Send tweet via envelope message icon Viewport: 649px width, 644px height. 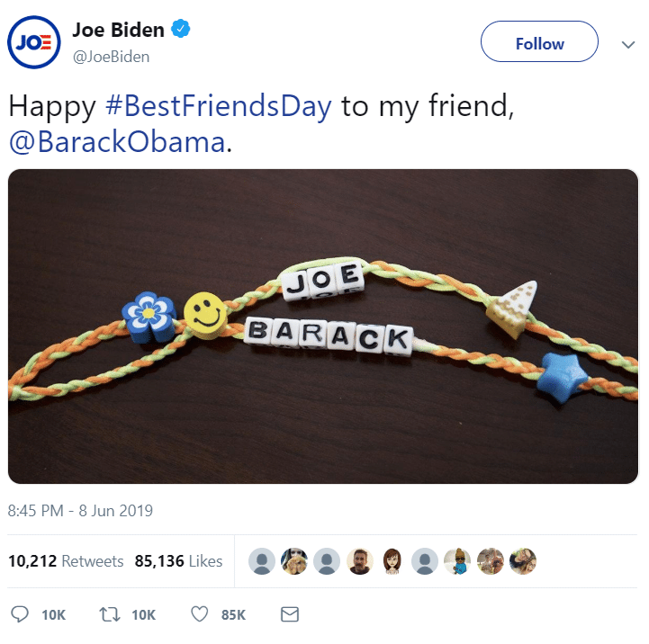pyautogui.click(x=290, y=614)
